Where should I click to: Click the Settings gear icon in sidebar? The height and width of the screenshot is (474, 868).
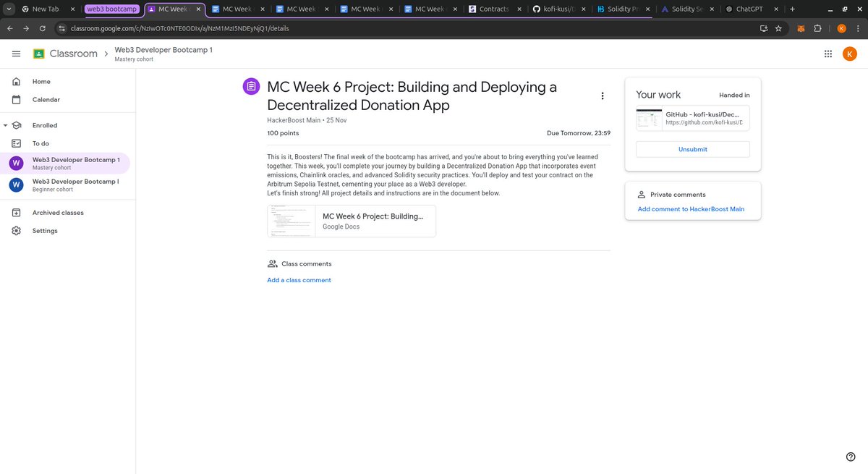(17, 231)
